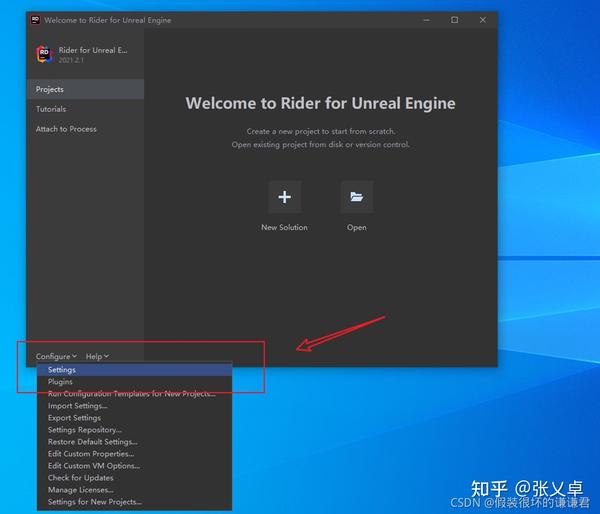Open Run Configuration Templates for New Projects
This screenshot has width=600, height=514.
(134, 394)
